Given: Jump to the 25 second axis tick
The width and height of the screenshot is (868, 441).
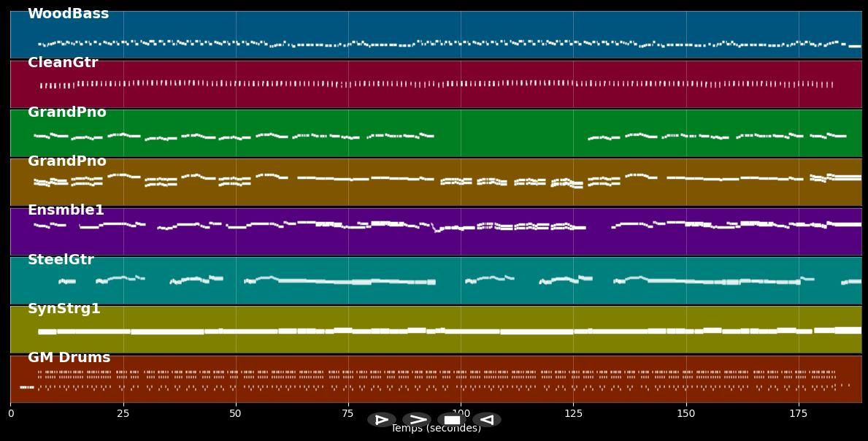Looking at the screenshot, I should tap(123, 414).
